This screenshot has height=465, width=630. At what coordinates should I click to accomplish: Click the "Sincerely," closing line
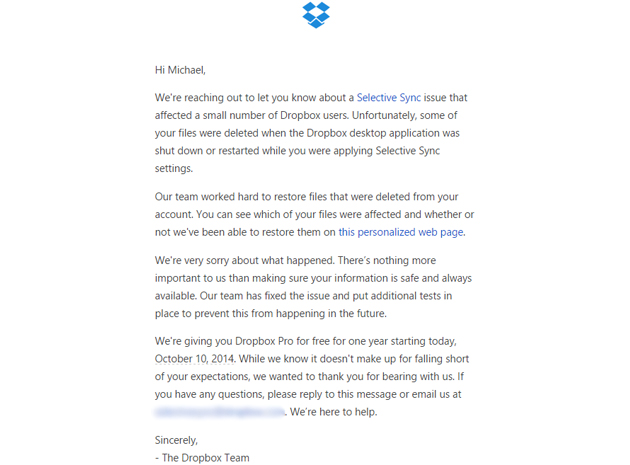point(177,439)
